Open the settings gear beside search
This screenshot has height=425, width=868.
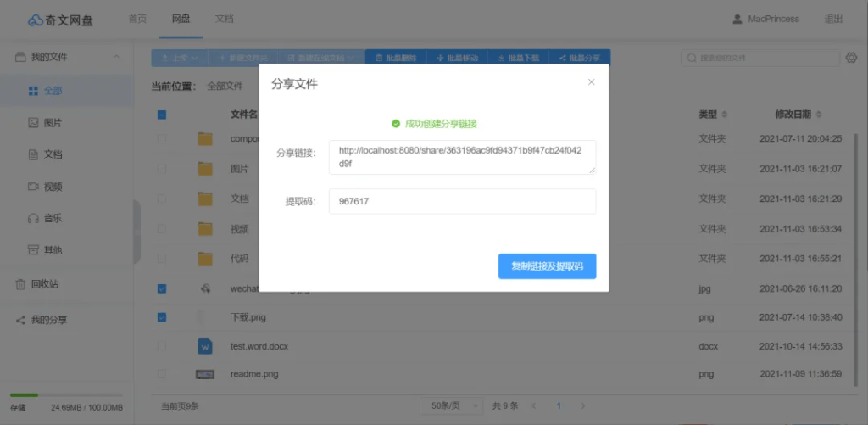click(x=851, y=58)
